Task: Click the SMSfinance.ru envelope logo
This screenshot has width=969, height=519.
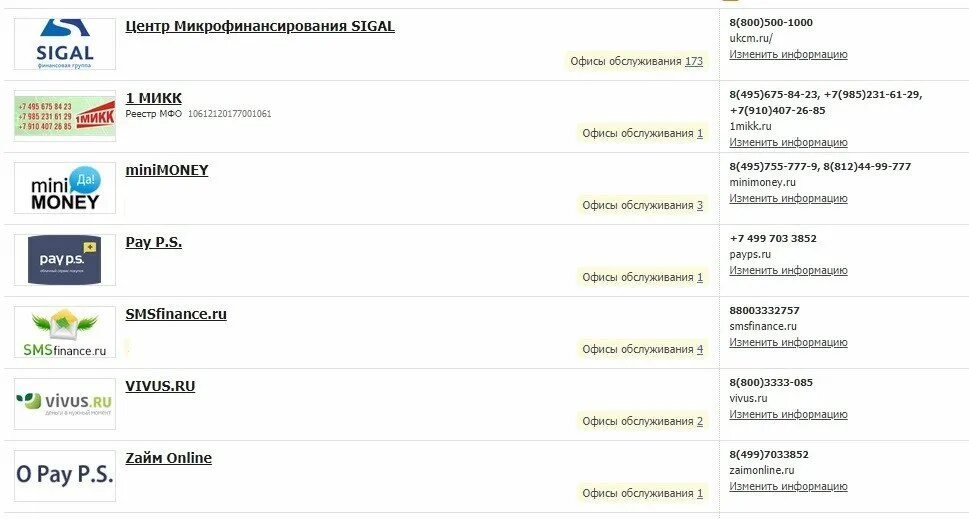Action: (x=65, y=332)
